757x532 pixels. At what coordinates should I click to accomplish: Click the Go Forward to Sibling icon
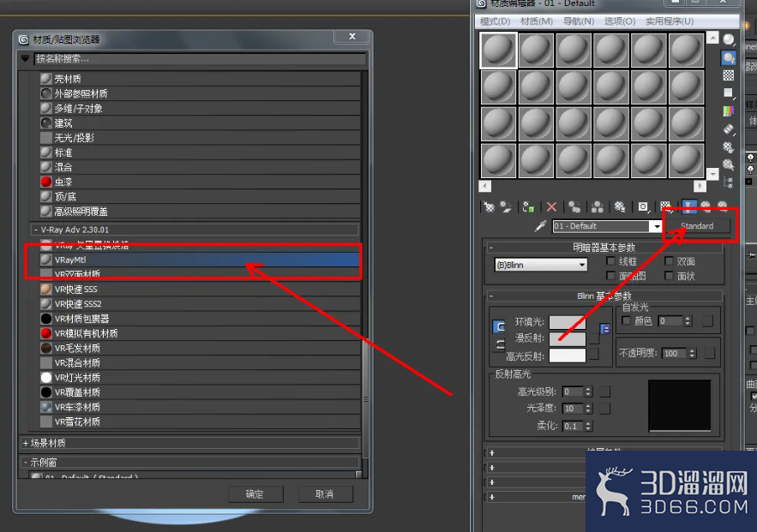pyautogui.click(x=723, y=207)
